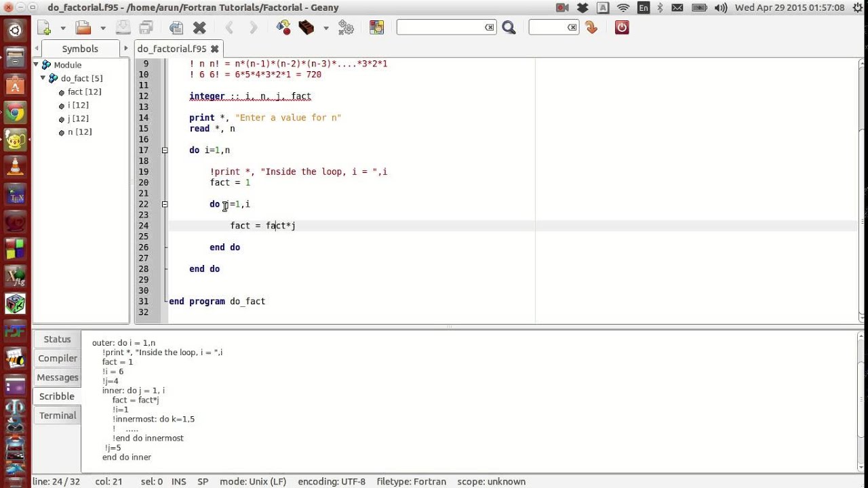Viewport: 868px width, 488px height.
Task: Open the recent files dropdown arrow
Action: (103, 28)
